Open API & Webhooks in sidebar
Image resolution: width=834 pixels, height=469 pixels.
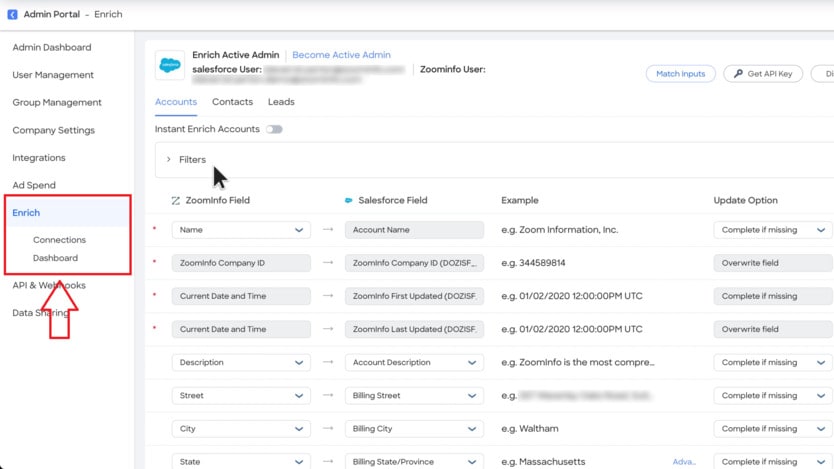click(49, 285)
